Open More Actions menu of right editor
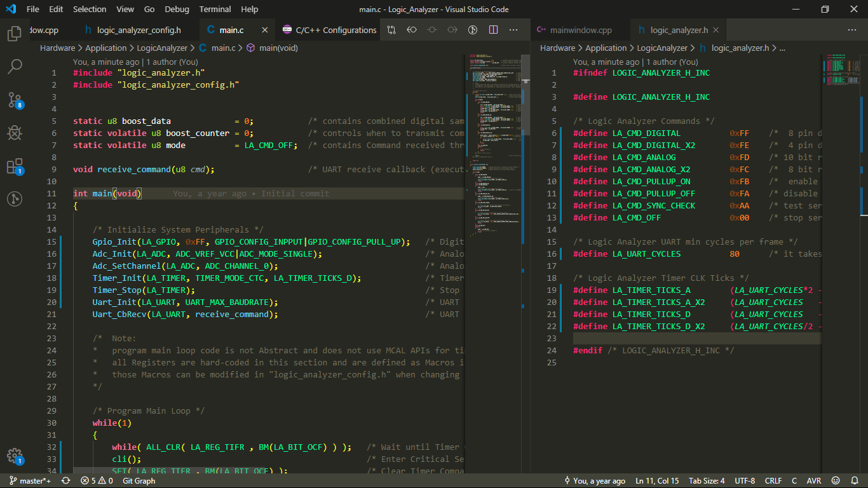 coord(852,30)
